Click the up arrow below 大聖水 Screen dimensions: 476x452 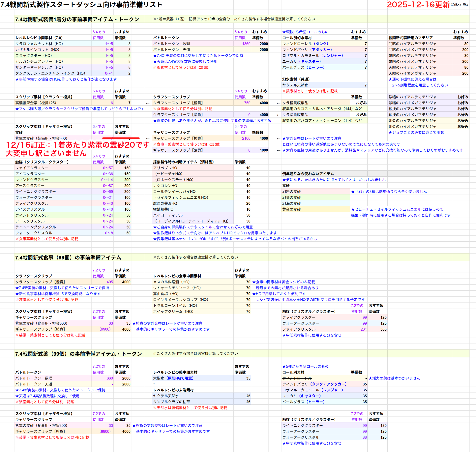click(x=154, y=385)
